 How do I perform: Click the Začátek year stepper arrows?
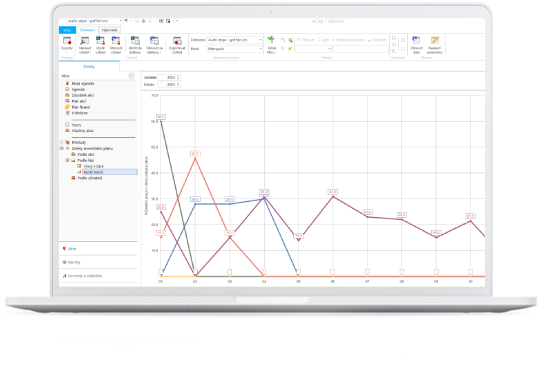(x=178, y=77)
